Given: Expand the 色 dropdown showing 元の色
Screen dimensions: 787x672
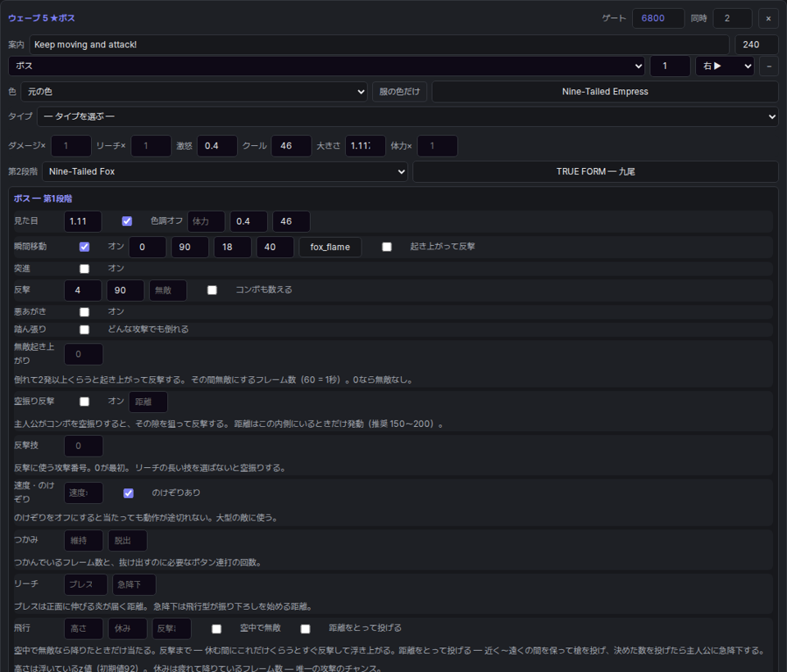Looking at the screenshot, I should (194, 92).
